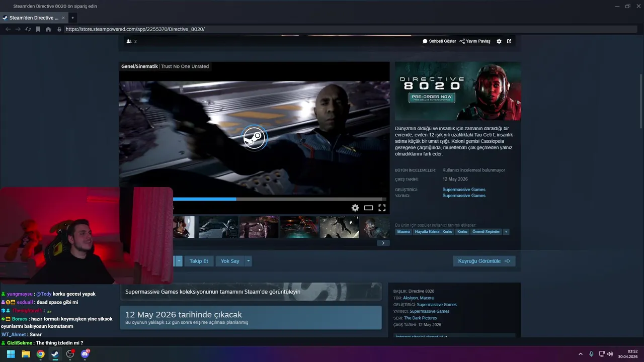Select the third media thumbnail
The image size is (644, 362).
pos(259,227)
